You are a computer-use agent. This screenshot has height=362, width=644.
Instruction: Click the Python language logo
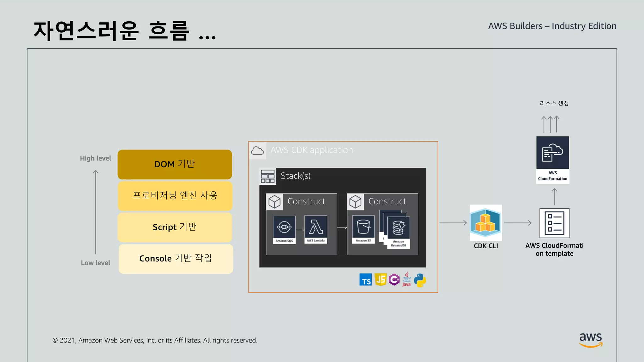420,280
